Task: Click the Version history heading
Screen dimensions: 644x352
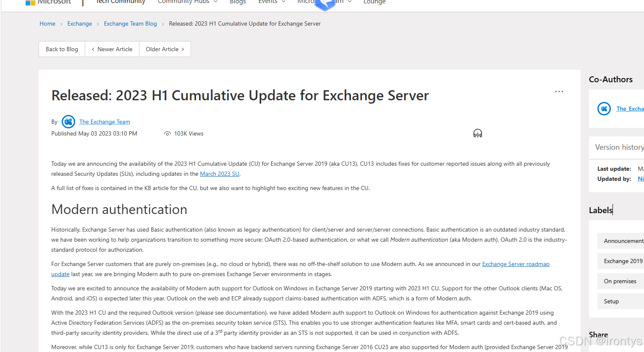Action: point(619,147)
